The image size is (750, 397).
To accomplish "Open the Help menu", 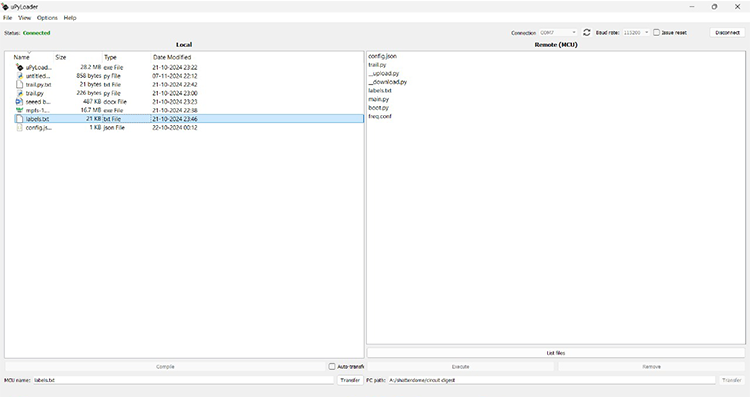I will pyautogui.click(x=70, y=18).
